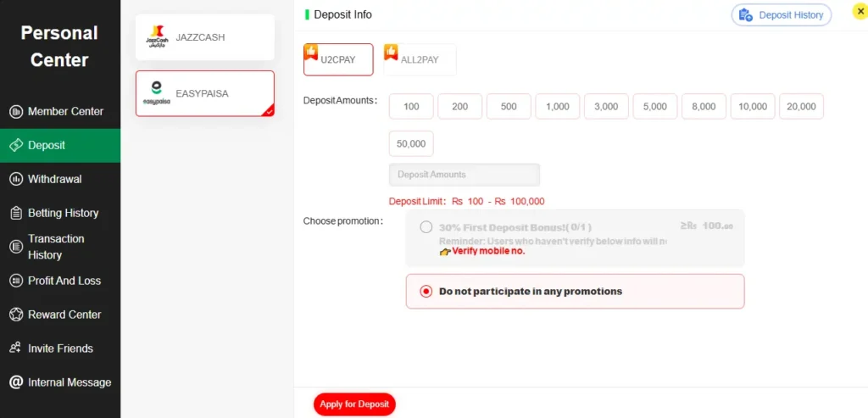This screenshot has height=418, width=868.
Task: Open Deposit History
Action: [781, 15]
